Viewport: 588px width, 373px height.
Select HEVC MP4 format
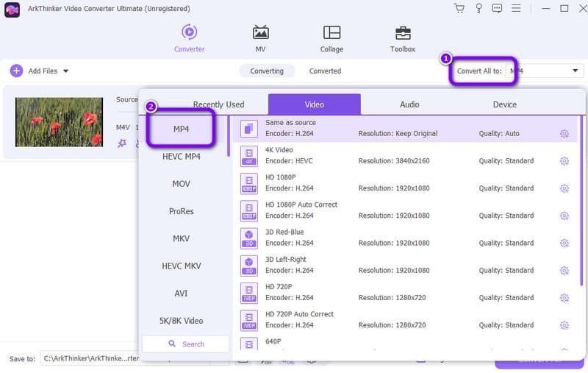pyautogui.click(x=181, y=157)
